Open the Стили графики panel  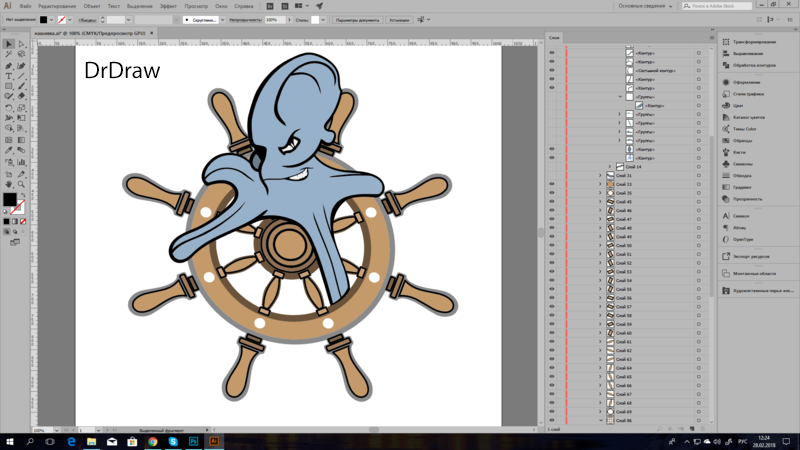(743, 94)
